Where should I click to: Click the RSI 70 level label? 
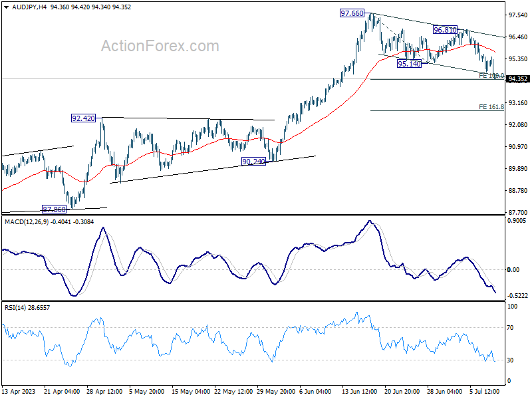click(510, 328)
